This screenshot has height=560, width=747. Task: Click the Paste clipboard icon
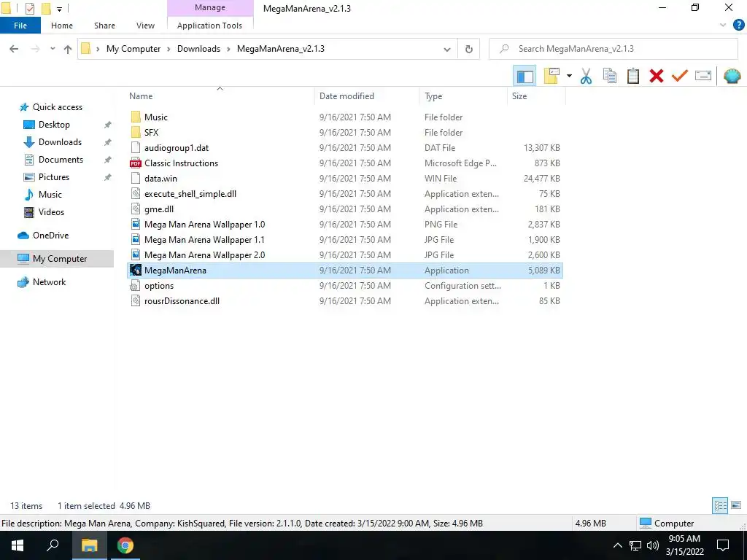pos(633,76)
